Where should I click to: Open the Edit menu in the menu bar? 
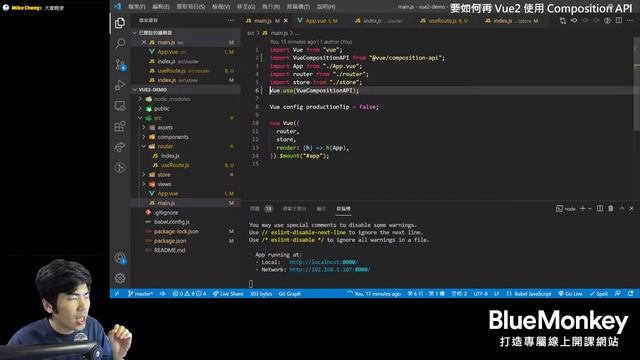pyautogui.click(x=161, y=7)
